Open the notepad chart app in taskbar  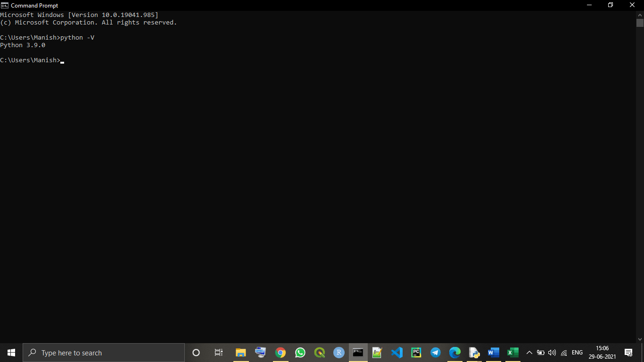[x=377, y=353]
